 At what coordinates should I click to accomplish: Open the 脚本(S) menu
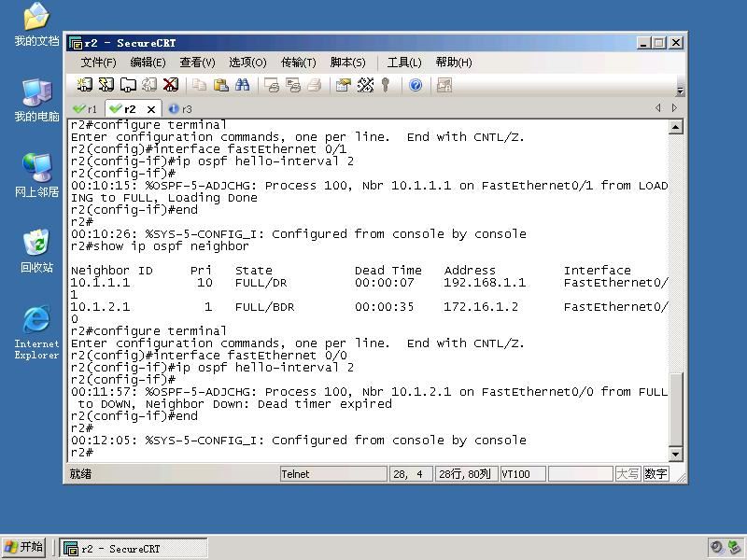tap(347, 63)
